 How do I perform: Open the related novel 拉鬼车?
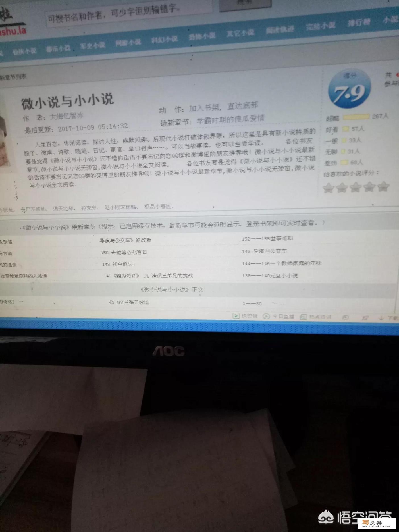(89, 208)
